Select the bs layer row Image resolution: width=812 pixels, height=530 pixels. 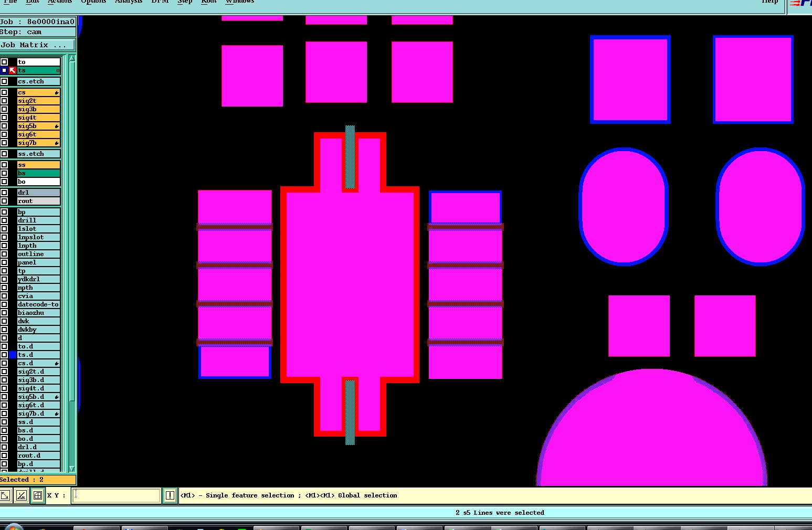pyautogui.click(x=38, y=173)
